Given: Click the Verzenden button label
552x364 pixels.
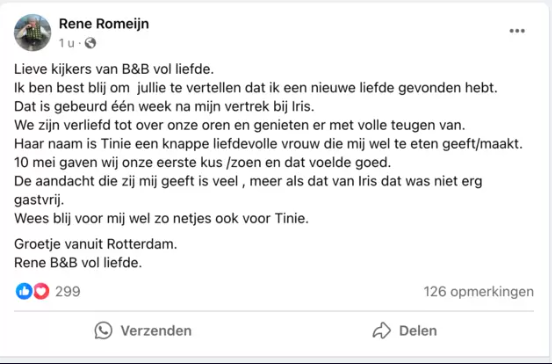Looking at the screenshot, I should coord(156,331).
